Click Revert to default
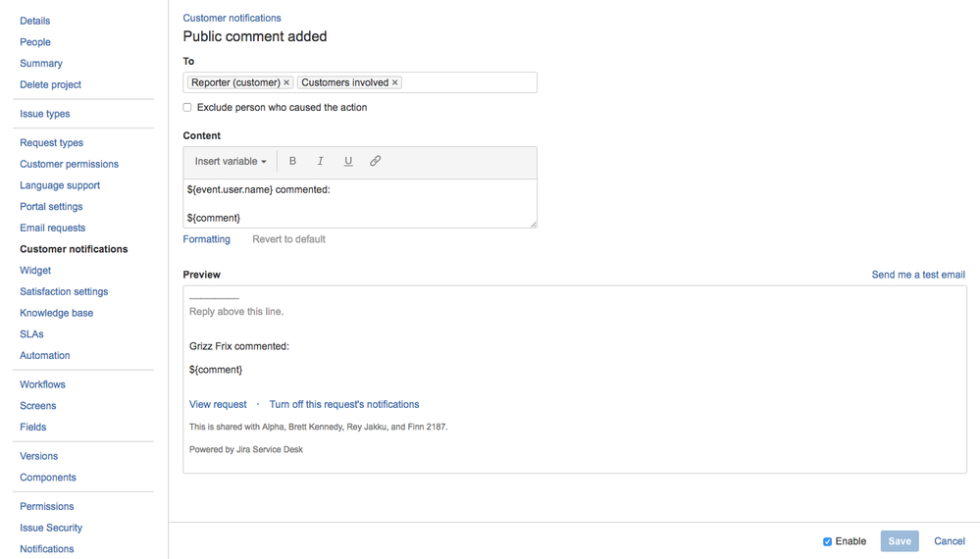This screenshot has height=559, width=980. pyautogui.click(x=288, y=239)
